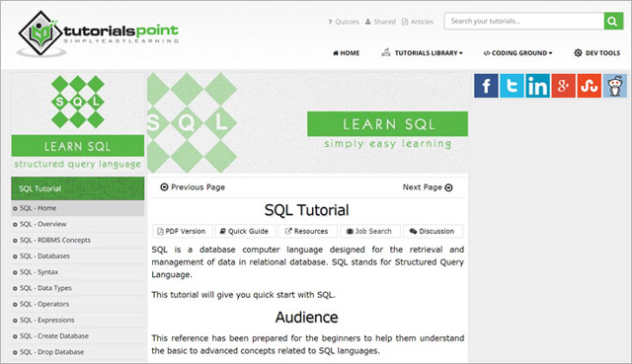Click the Reddit share icon
Viewport: 632px width, 364px height.
[x=615, y=86]
